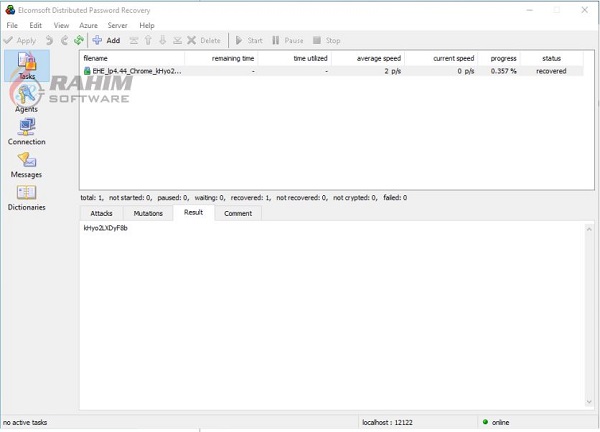Click the recovered password kHyo2LXDyF8b
Viewport: 600px width, 432px height.
(x=105, y=228)
